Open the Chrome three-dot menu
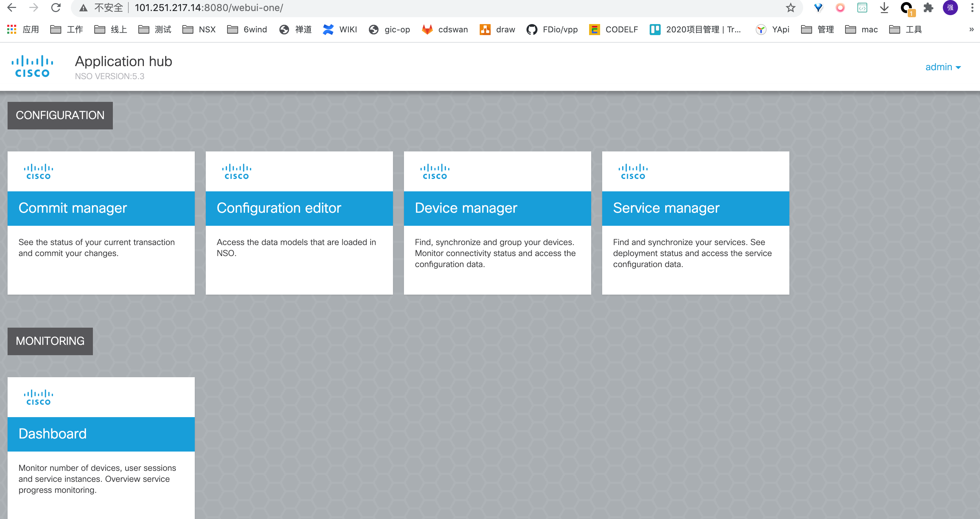The width and height of the screenshot is (980, 519). (972, 8)
